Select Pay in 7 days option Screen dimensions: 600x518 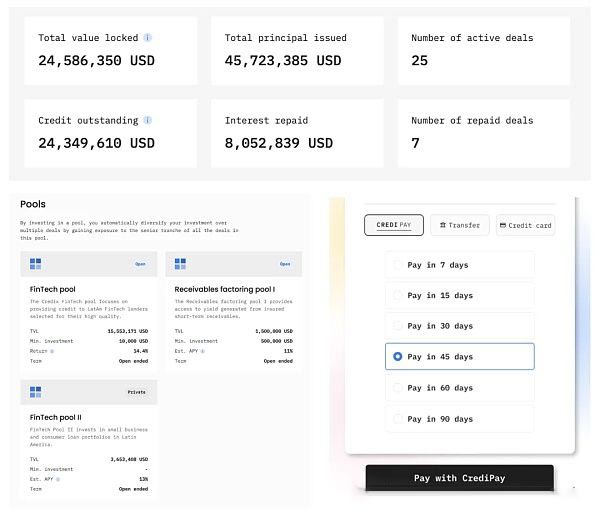click(460, 265)
